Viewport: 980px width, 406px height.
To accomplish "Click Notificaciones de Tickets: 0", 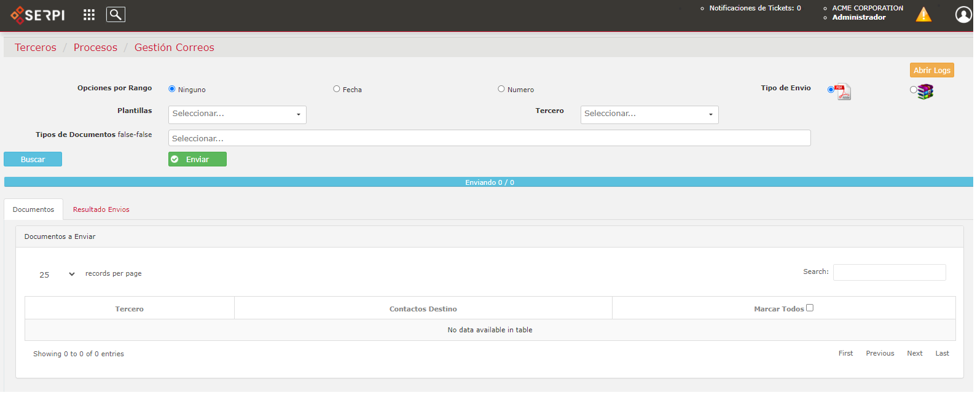I will click(755, 9).
